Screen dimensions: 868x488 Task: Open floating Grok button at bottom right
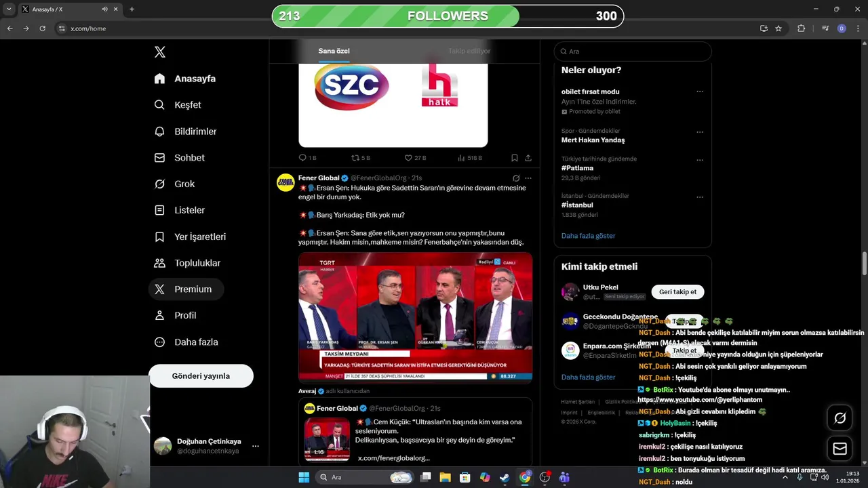pyautogui.click(x=840, y=418)
